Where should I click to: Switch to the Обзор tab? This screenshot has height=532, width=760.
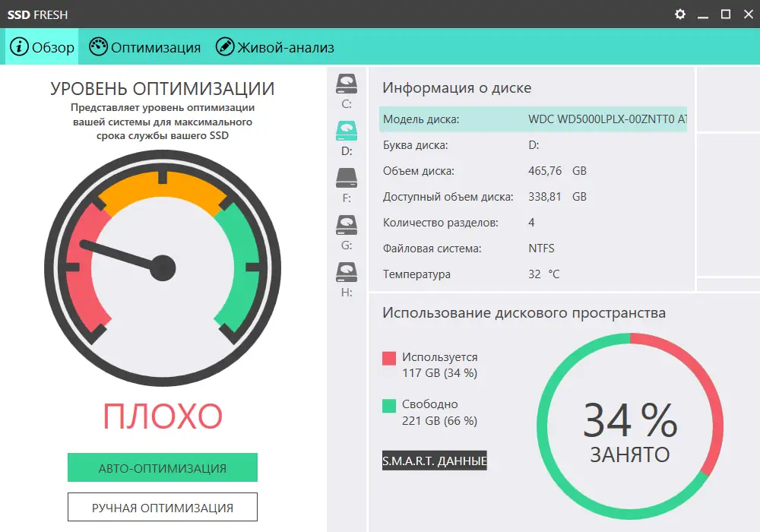42,46
